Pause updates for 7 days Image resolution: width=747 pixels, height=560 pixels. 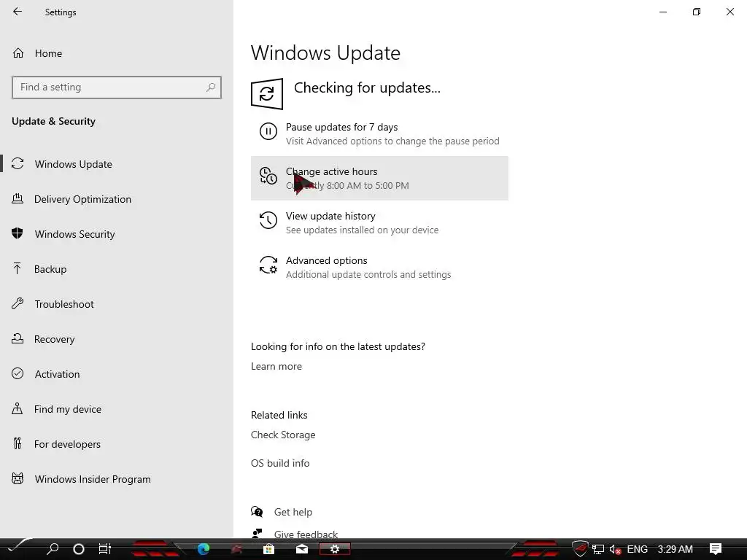tap(379, 134)
